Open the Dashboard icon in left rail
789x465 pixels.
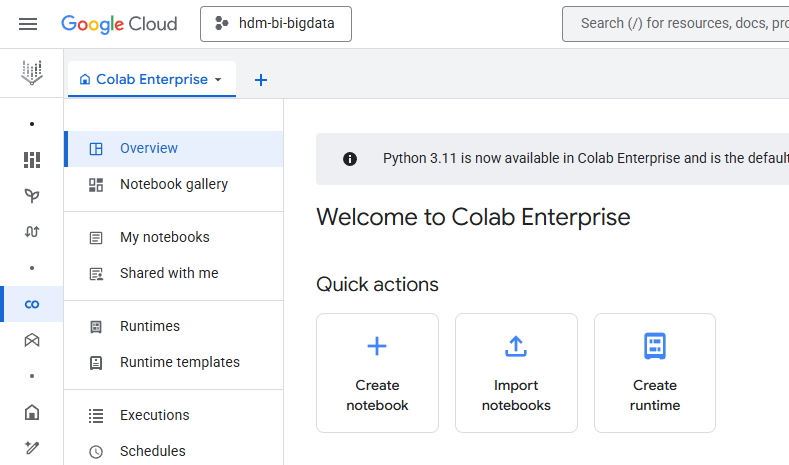click(x=32, y=160)
